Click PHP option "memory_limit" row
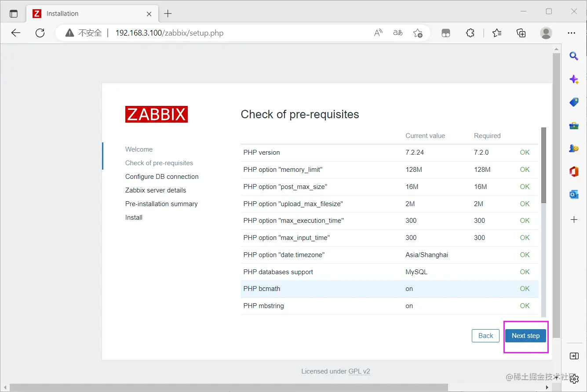This screenshot has width=587, height=392. coord(389,170)
